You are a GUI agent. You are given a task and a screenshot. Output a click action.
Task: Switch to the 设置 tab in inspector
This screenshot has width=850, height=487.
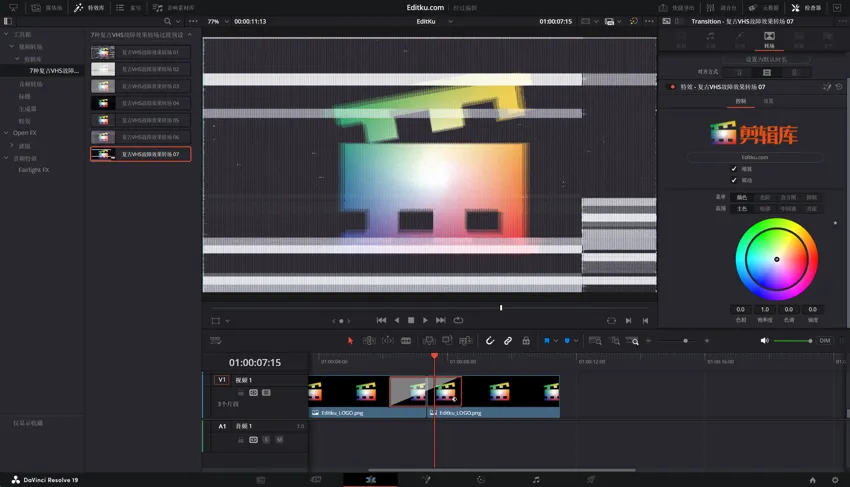point(768,101)
